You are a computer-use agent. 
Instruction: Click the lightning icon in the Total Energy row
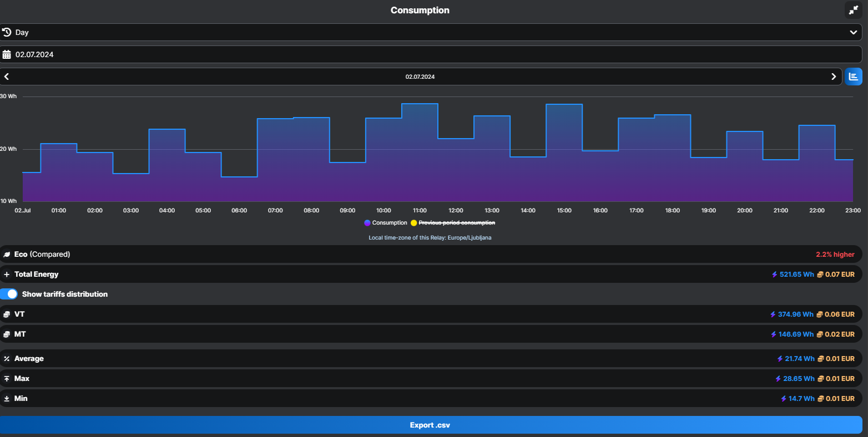pos(775,275)
